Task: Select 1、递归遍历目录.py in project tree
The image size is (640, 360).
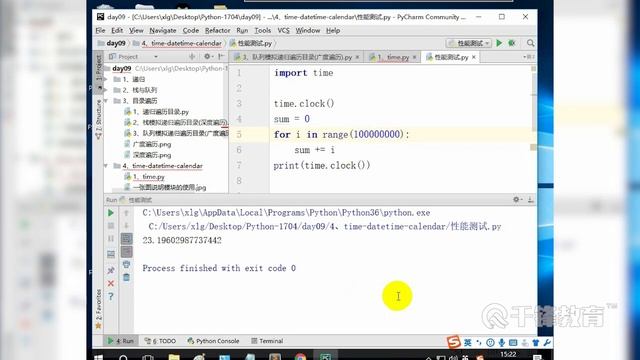Action: (x=160, y=111)
